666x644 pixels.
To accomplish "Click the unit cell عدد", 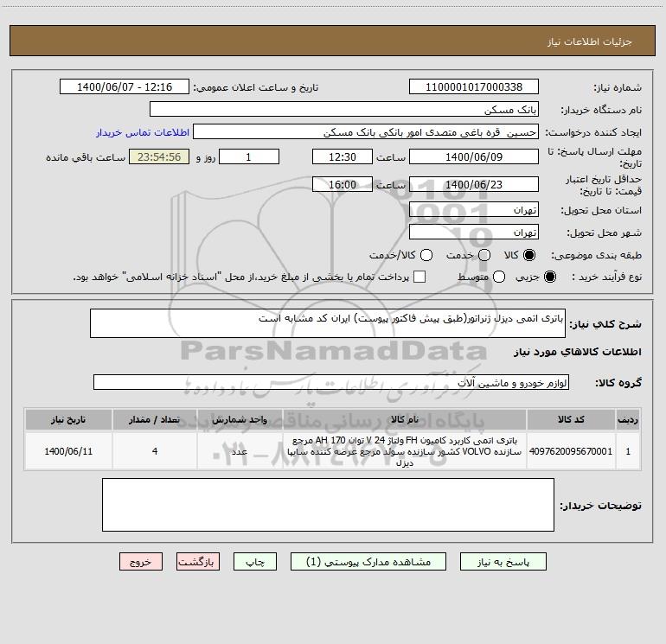I will [240, 451].
